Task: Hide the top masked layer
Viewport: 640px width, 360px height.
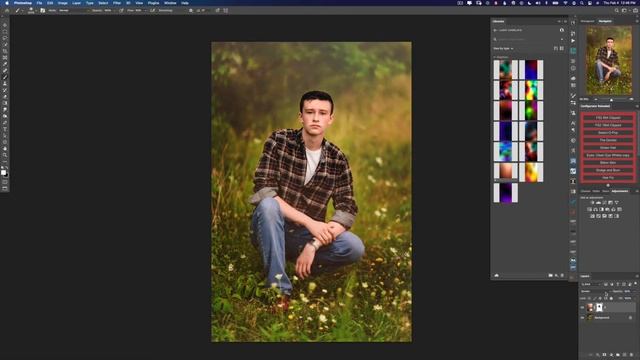Action: click(x=582, y=307)
